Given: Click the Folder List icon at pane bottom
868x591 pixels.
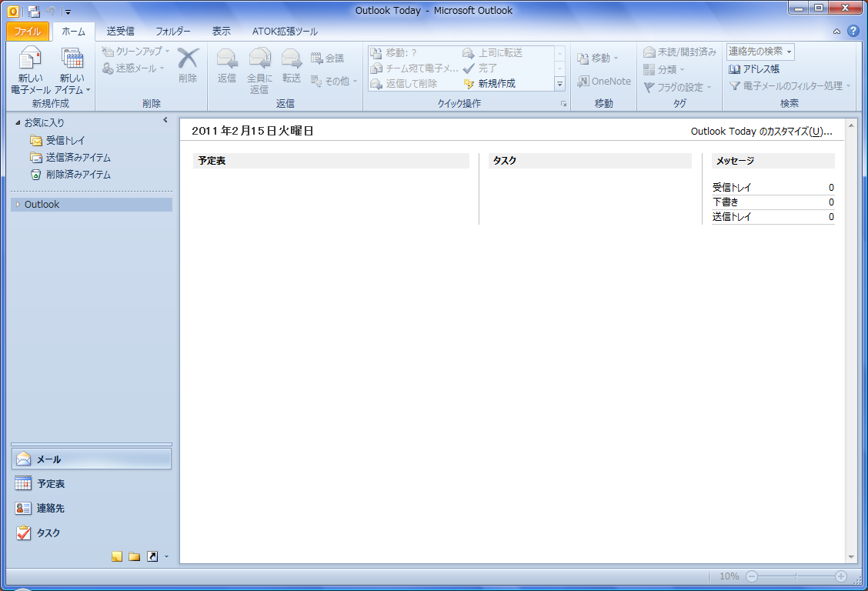Looking at the screenshot, I should click(135, 556).
